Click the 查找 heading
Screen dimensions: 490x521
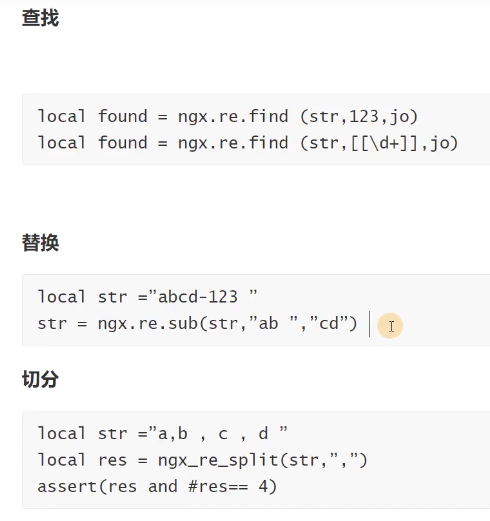click(x=40, y=18)
